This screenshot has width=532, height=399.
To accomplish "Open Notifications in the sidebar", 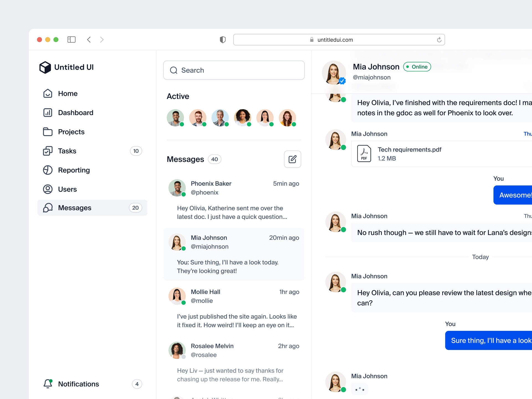I will pyautogui.click(x=78, y=384).
